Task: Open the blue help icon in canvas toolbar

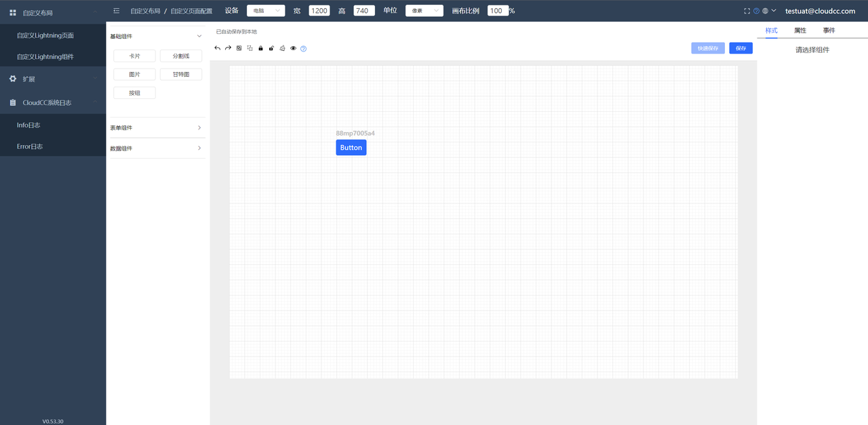Action: pyautogui.click(x=303, y=49)
